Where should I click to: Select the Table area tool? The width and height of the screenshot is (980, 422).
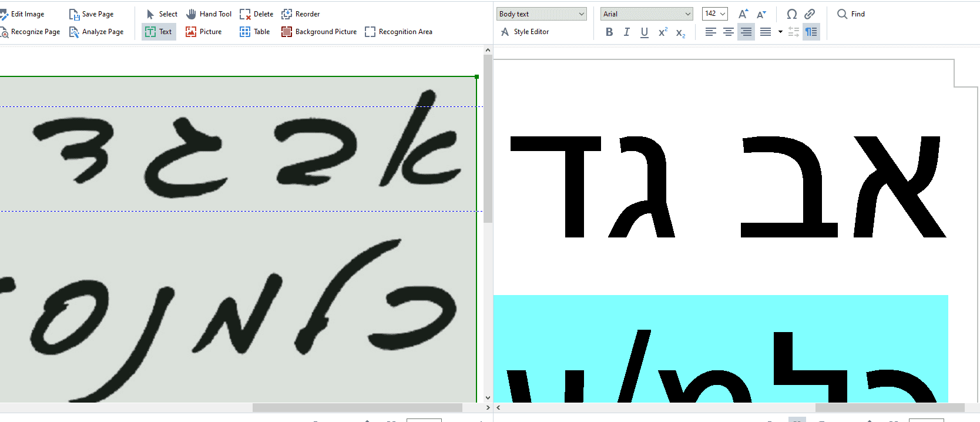click(254, 32)
